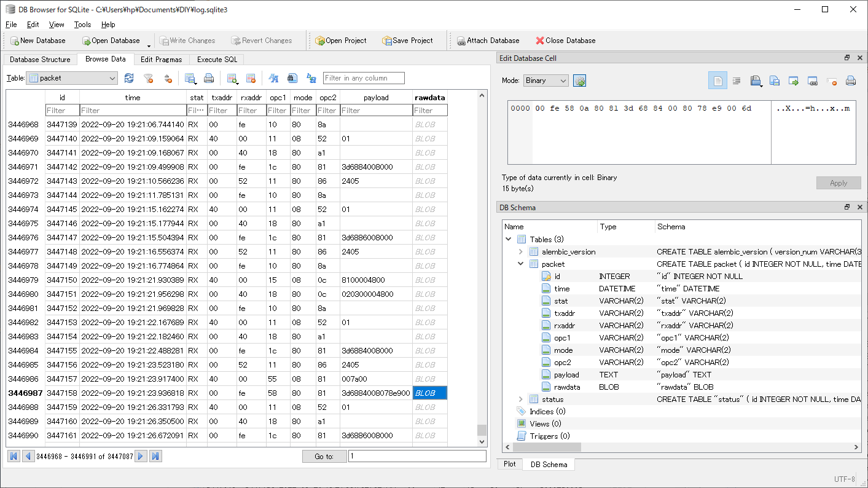Delete the current record icon
This screenshot has height=488, width=868.
tap(251, 78)
